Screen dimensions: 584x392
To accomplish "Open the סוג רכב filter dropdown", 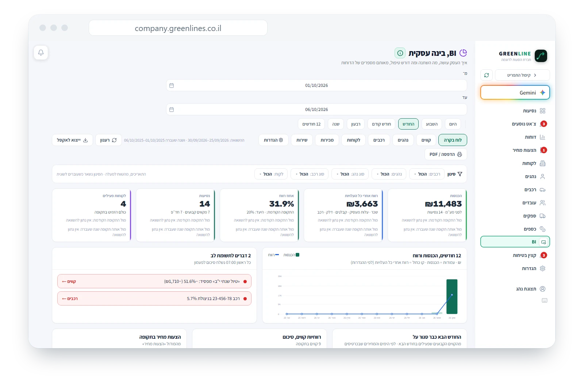I will pyautogui.click(x=310, y=174).
